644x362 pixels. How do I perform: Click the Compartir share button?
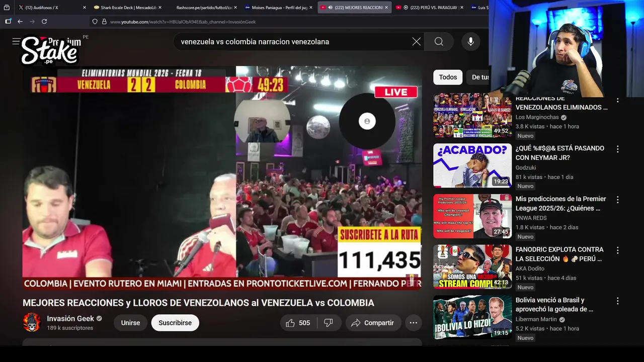[x=373, y=323]
